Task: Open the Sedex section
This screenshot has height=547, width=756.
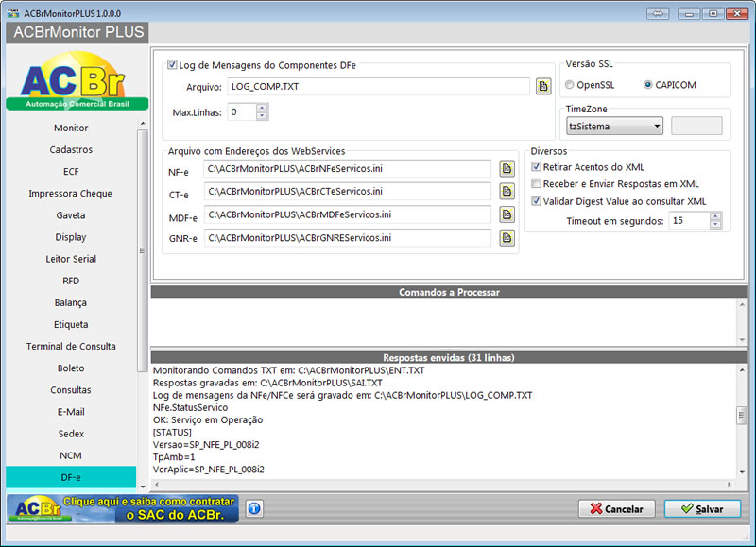Action: (71, 434)
